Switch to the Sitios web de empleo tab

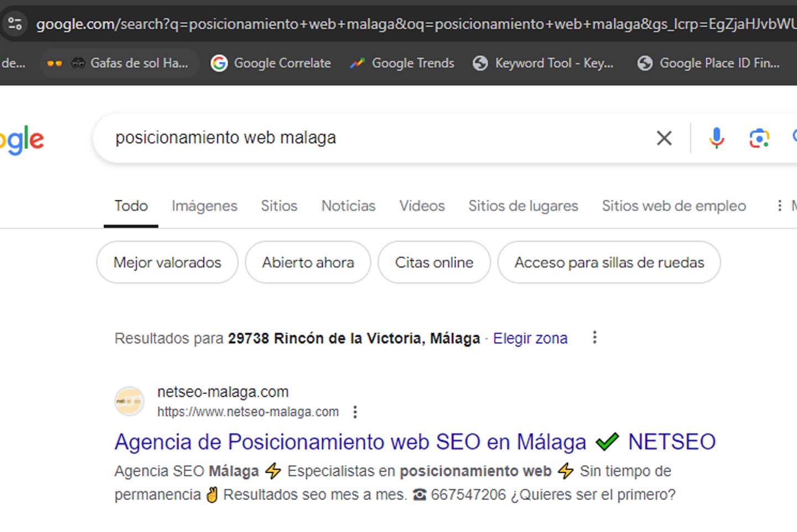(x=674, y=206)
